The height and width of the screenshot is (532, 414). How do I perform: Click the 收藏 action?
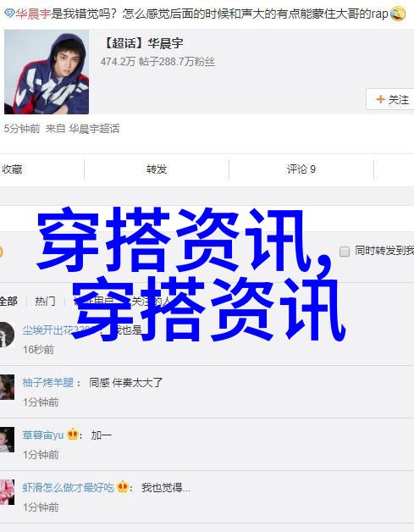[x=12, y=169]
